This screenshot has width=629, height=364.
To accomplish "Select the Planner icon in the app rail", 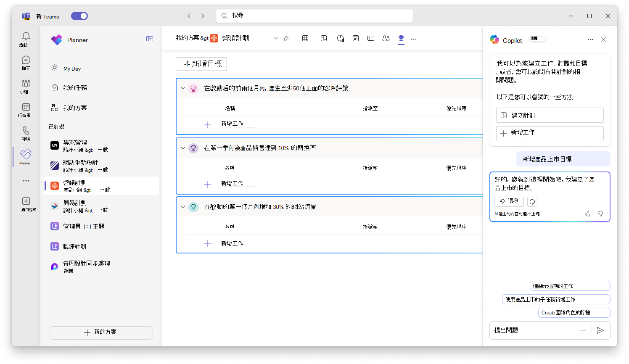I will point(25,154).
